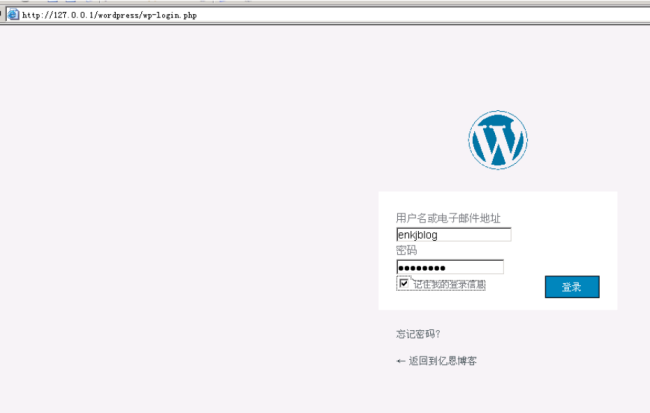Viewport: 650px width, 413px height.
Task: Toggle the 记住我的登录信息 checkbox
Action: [x=403, y=284]
